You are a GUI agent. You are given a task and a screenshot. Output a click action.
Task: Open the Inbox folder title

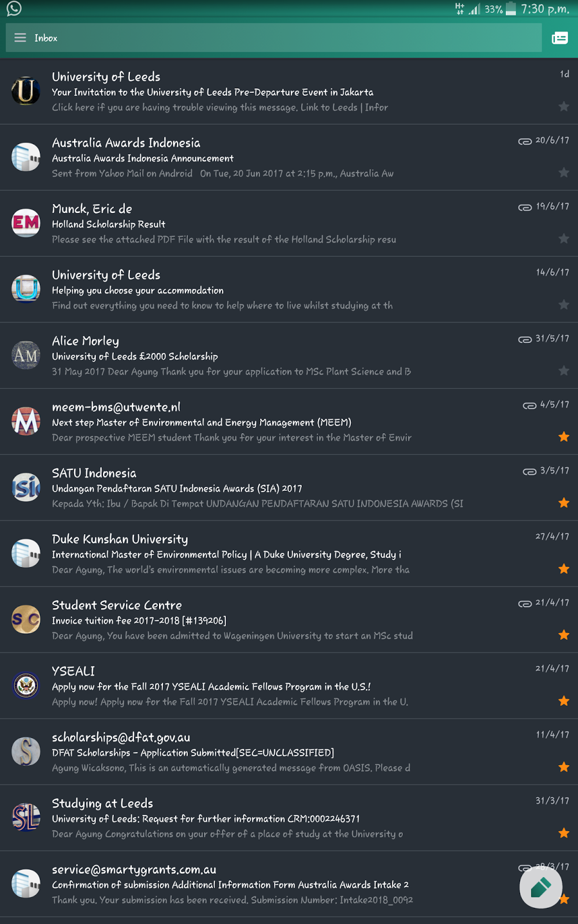(x=46, y=38)
